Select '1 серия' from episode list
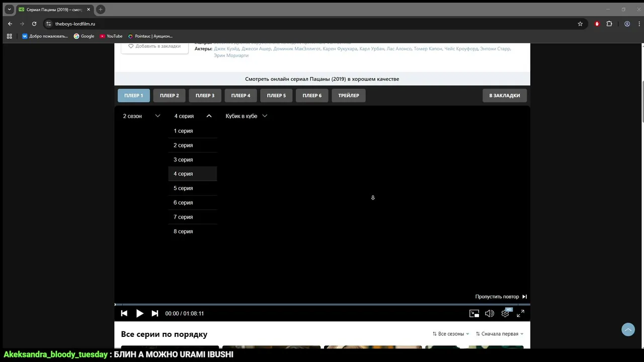This screenshot has width=644, height=362. [x=193, y=131]
